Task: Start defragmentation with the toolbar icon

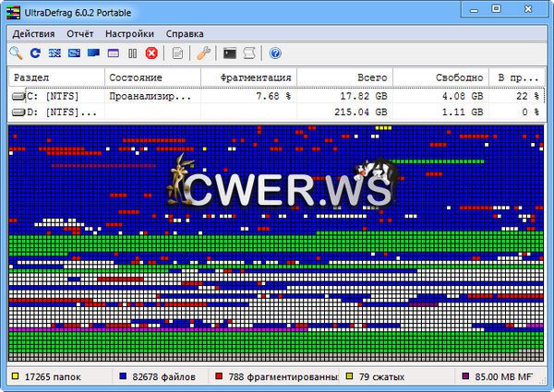Action: click(x=54, y=53)
